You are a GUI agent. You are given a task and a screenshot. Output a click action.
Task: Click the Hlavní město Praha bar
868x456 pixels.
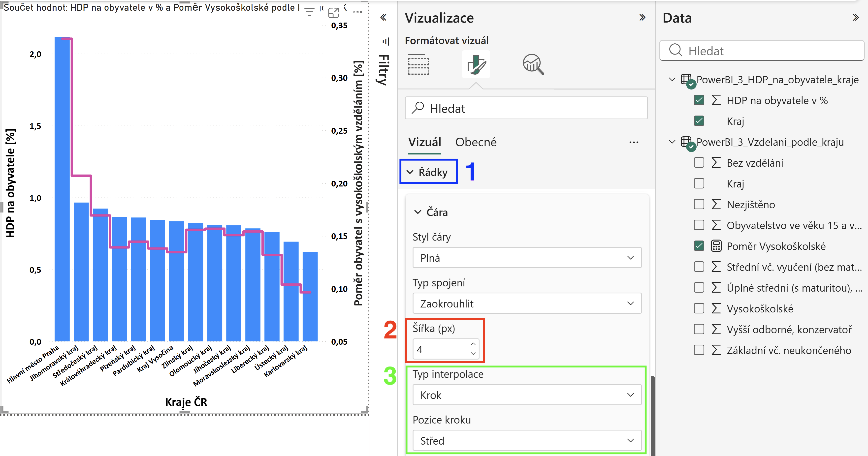[x=62, y=189]
